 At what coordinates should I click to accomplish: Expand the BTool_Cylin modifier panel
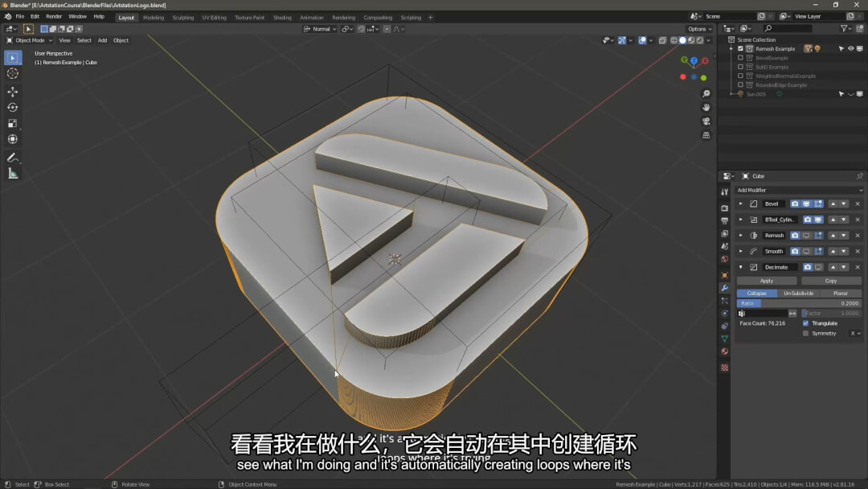741,220
